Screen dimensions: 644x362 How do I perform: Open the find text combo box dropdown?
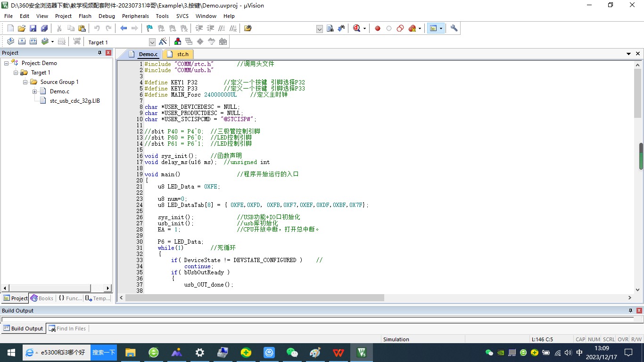click(319, 29)
